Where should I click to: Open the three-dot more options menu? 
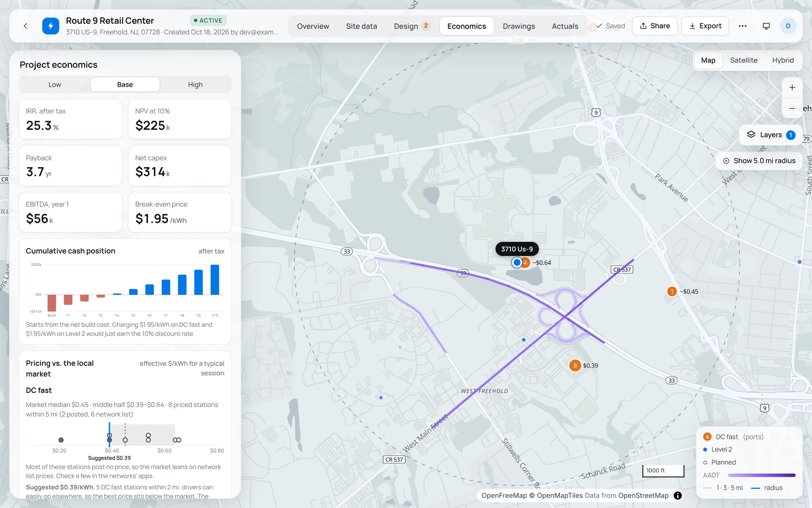[x=743, y=26]
